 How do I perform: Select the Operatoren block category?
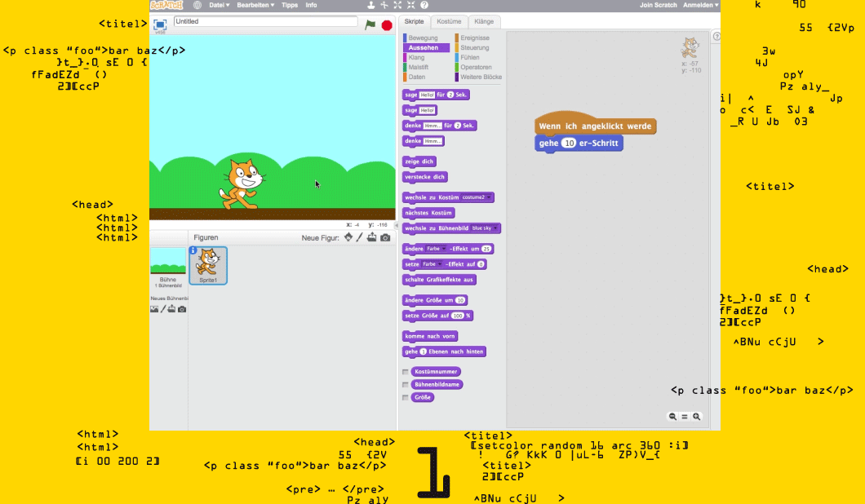[x=476, y=67]
